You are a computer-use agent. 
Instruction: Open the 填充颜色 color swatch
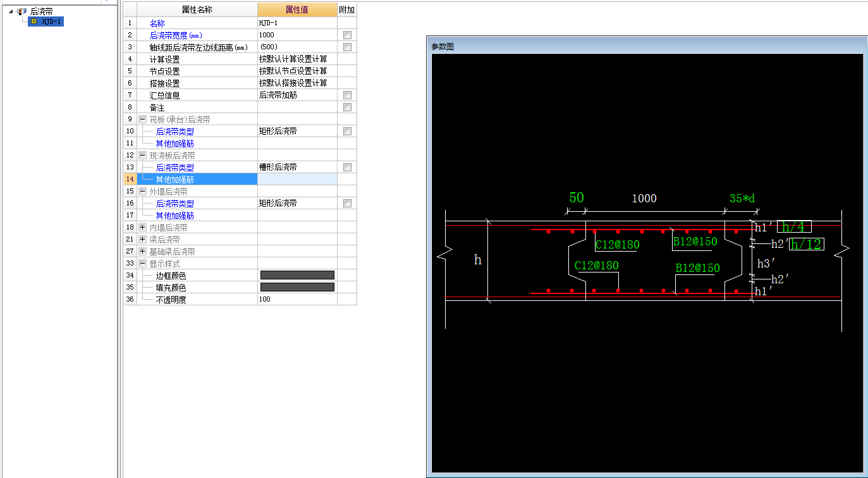tap(297, 287)
